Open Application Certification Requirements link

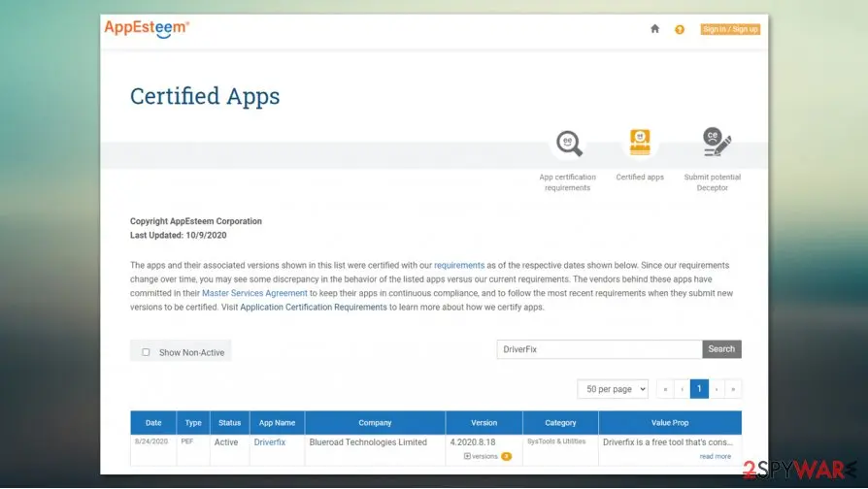coord(314,307)
